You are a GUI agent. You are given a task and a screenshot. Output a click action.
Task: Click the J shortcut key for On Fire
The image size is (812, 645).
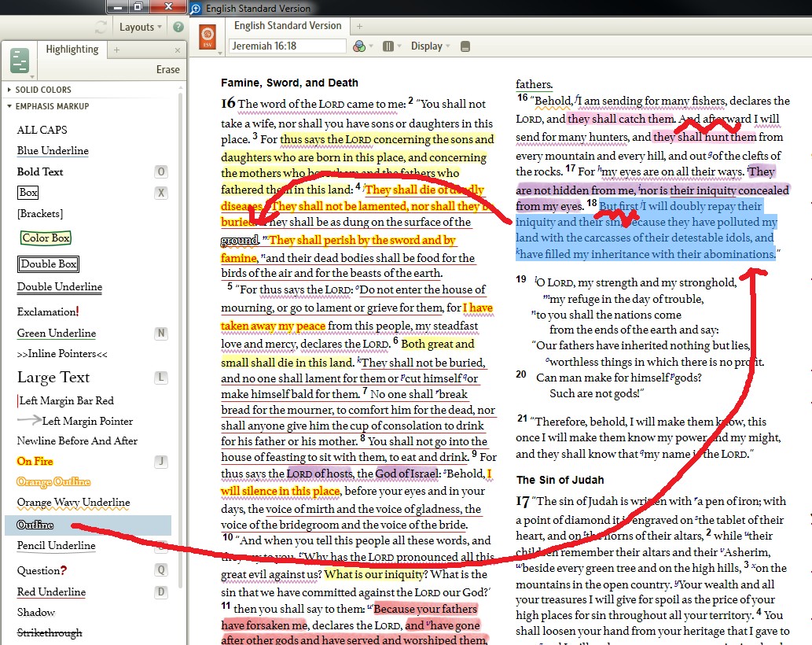pos(161,461)
